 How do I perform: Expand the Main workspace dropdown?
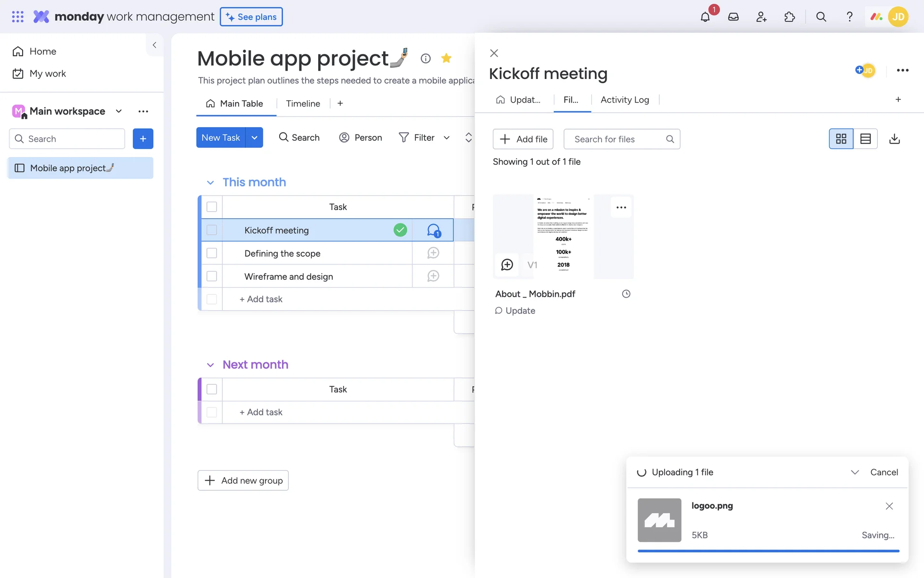tap(119, 111)
